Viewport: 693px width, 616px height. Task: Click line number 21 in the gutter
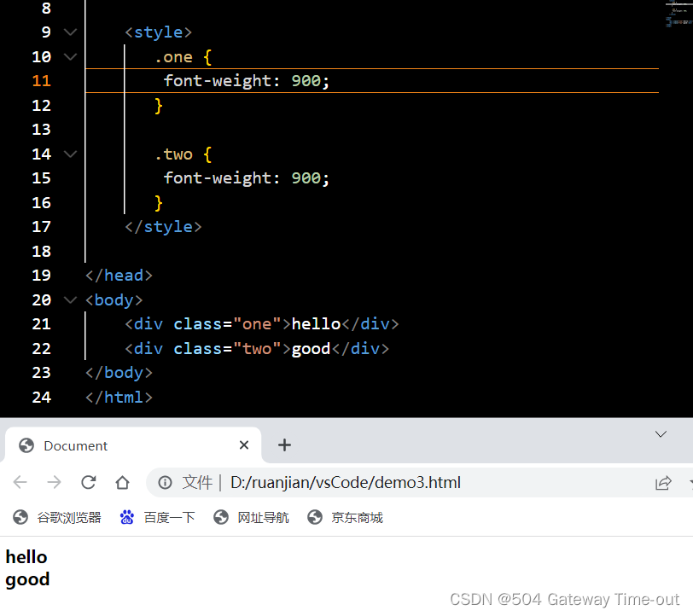[x=42, y=324]
